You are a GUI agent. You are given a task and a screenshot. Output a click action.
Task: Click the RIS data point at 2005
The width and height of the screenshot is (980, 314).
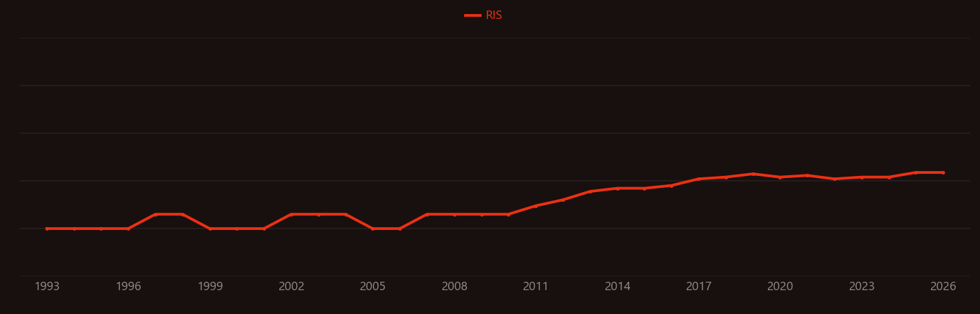coord(372,228)
